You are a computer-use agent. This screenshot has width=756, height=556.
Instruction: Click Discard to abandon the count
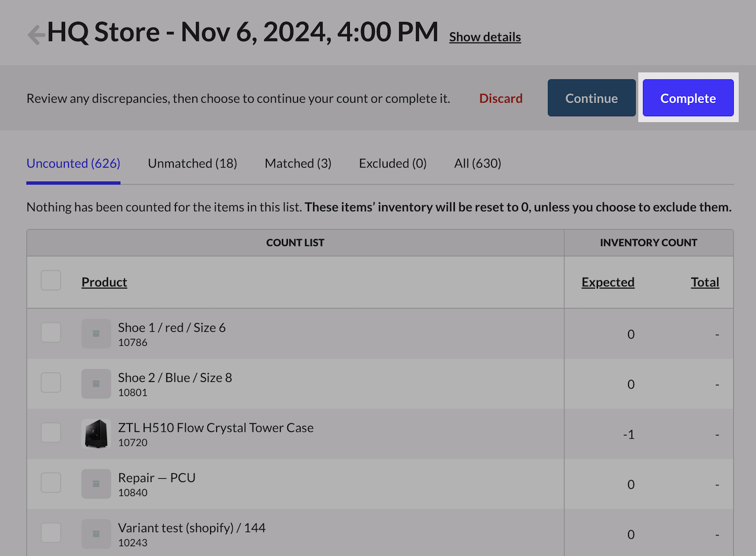pos(501,98)
